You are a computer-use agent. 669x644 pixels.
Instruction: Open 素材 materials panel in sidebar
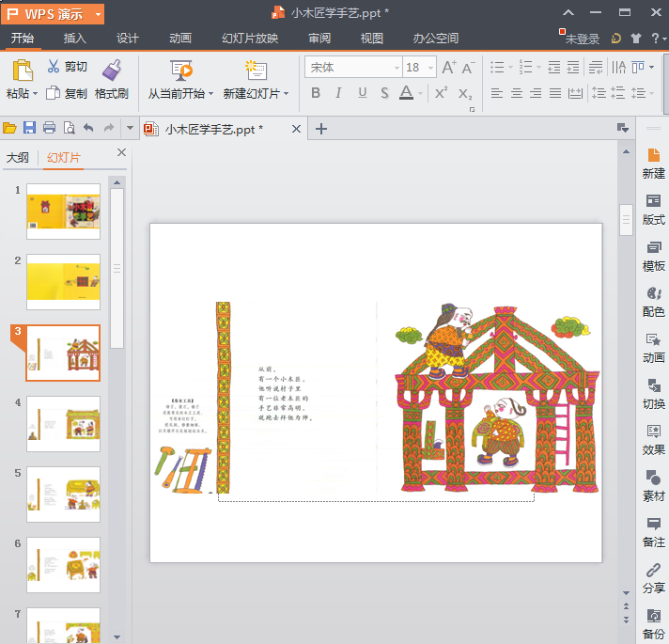click(x=653, y=486)
